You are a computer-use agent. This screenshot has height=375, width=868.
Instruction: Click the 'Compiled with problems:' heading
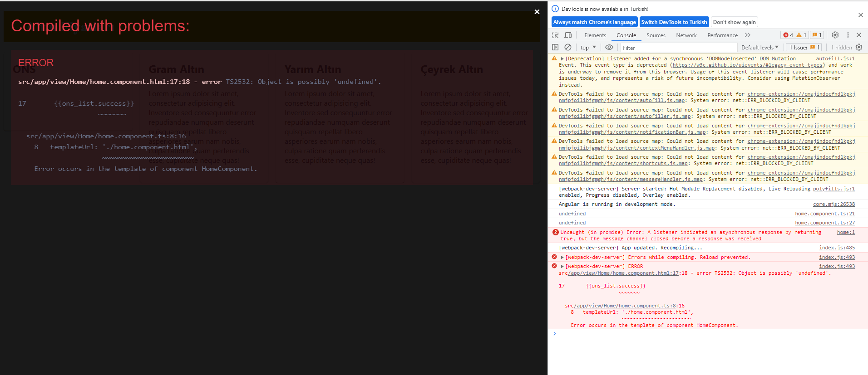click(100, 26)
